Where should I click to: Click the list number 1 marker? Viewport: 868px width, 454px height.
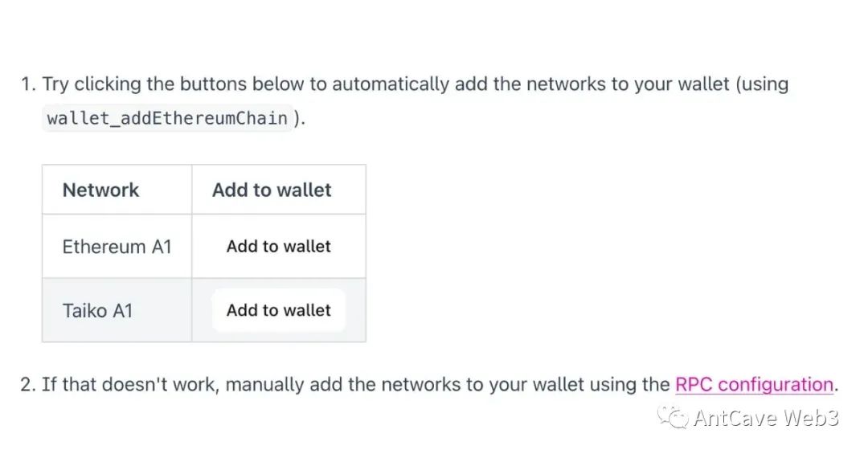coord(28,84)
